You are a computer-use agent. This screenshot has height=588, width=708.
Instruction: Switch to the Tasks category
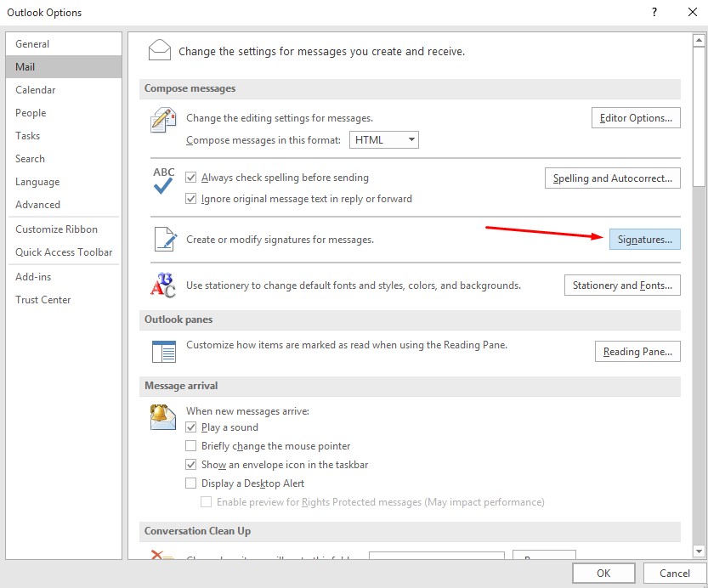64,136
